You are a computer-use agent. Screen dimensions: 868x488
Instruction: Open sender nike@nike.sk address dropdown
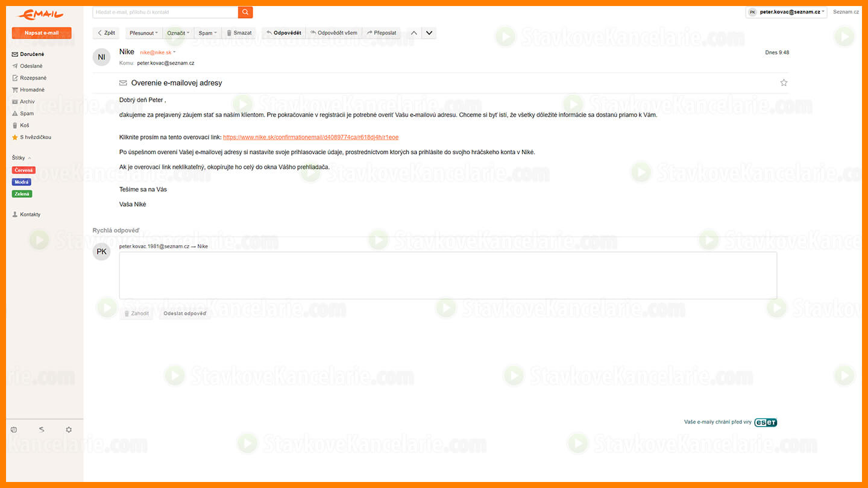[x=157, y=52]
